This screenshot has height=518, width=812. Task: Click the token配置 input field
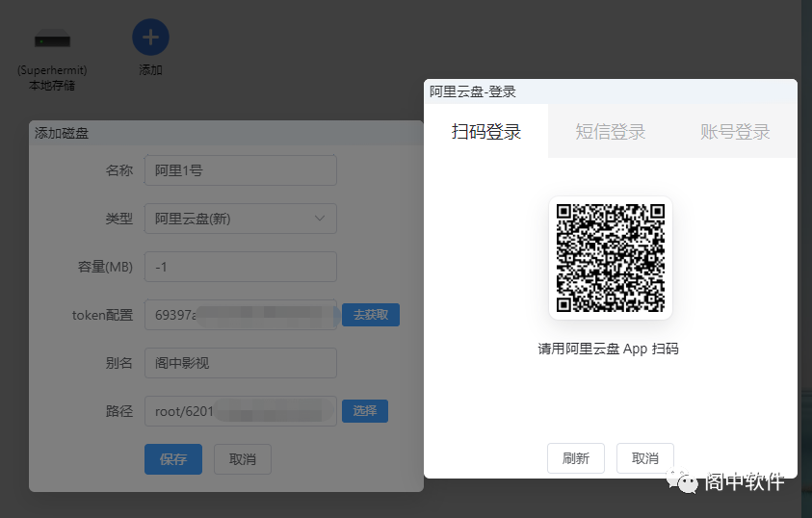click(x=241, y=315)
